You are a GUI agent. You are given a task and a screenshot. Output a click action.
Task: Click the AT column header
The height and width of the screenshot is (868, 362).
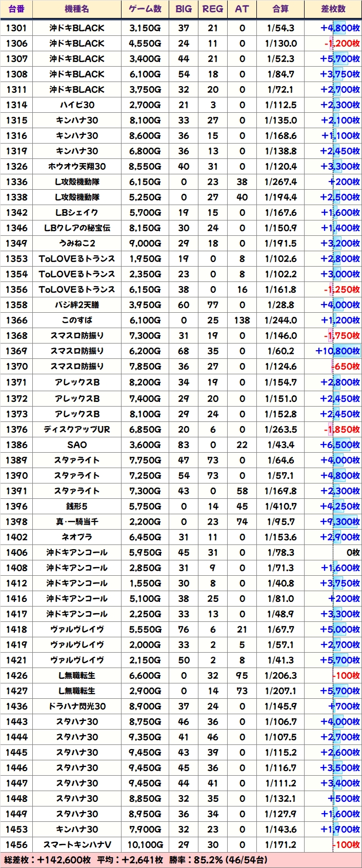tap(242, 9)
